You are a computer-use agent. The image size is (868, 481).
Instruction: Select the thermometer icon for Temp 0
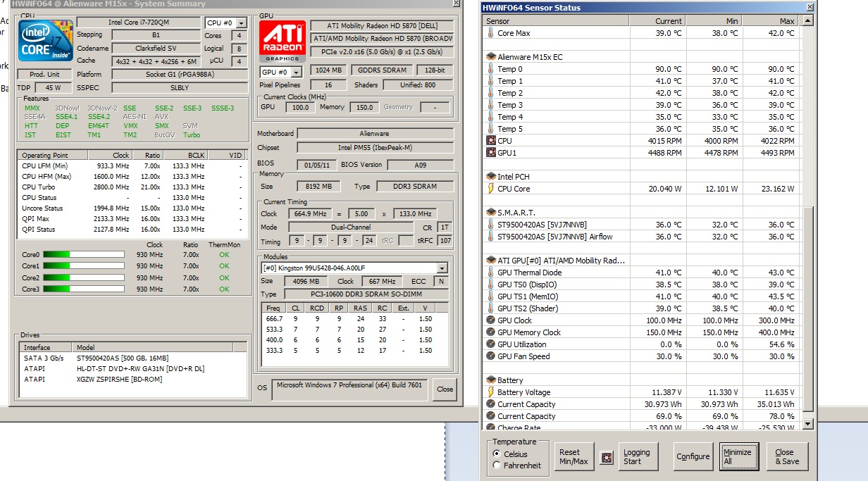[491, 69]
